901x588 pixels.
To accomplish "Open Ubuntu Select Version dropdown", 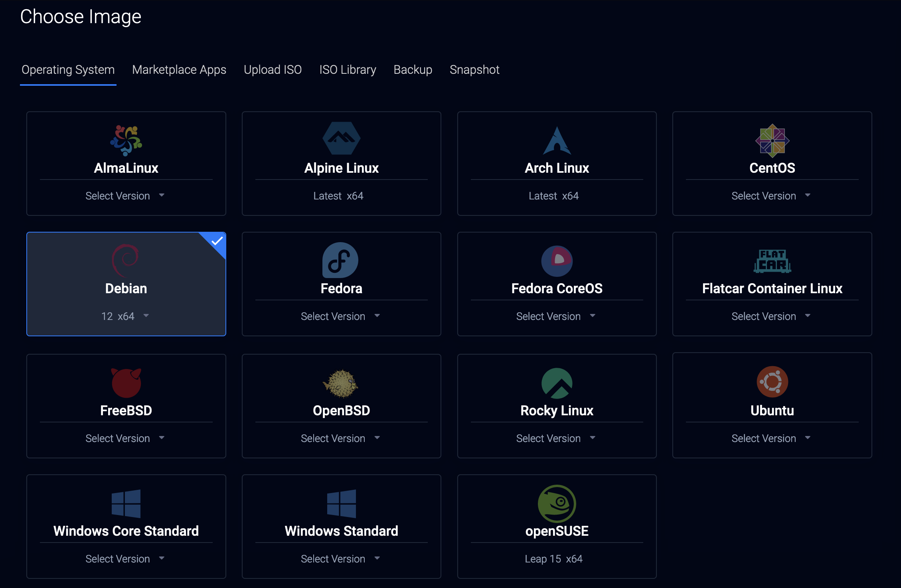I will tap(771, 438).
